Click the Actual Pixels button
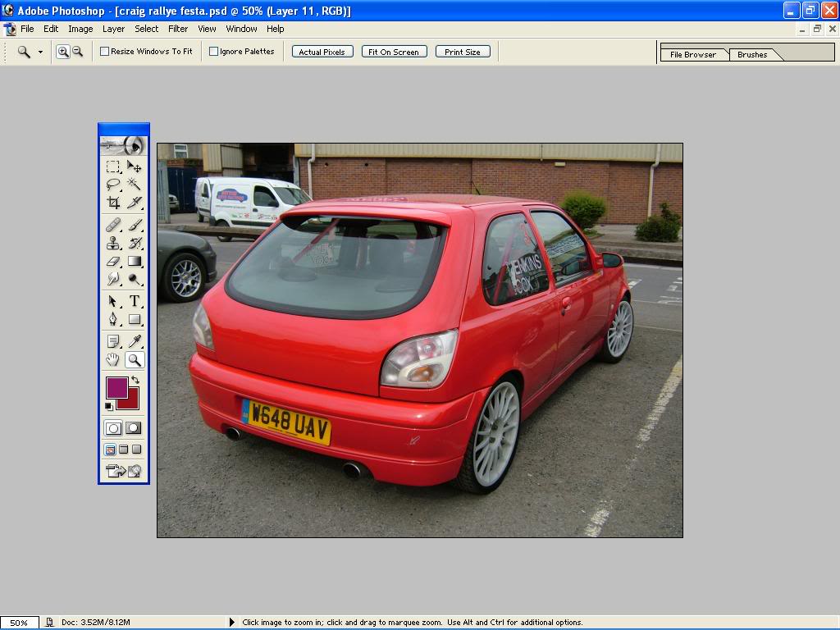The image size is (840, 630). pos(322,52)
